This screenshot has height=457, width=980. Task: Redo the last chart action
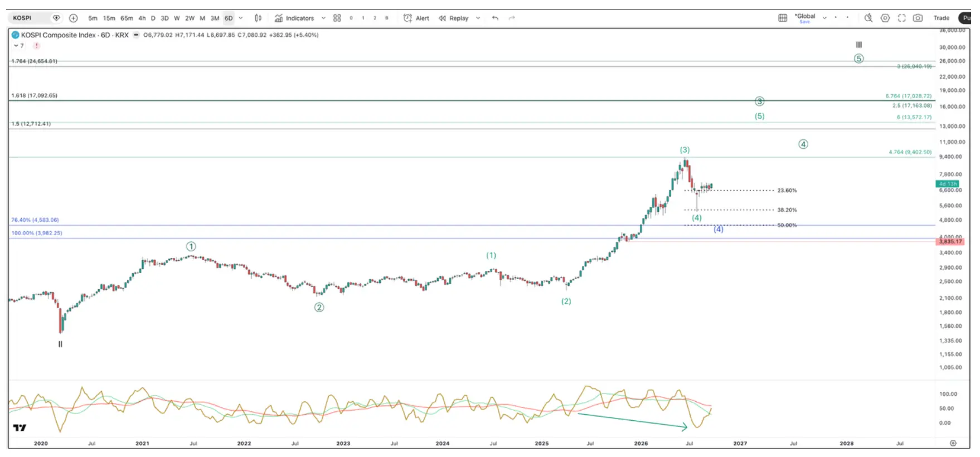coord(512,18)
